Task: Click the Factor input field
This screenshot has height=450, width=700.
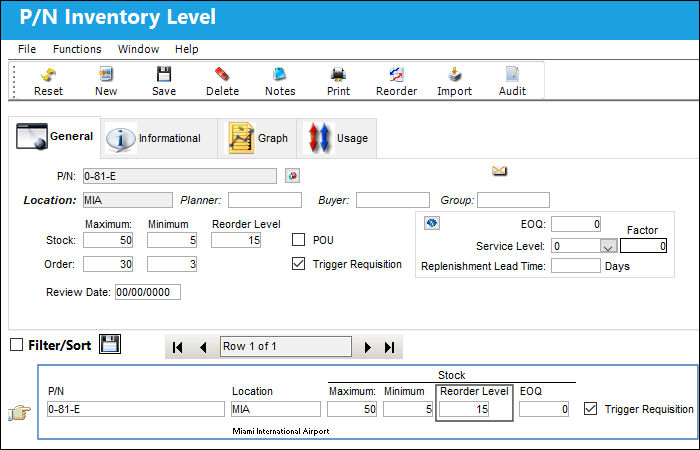Action: (x=643, y=246)
